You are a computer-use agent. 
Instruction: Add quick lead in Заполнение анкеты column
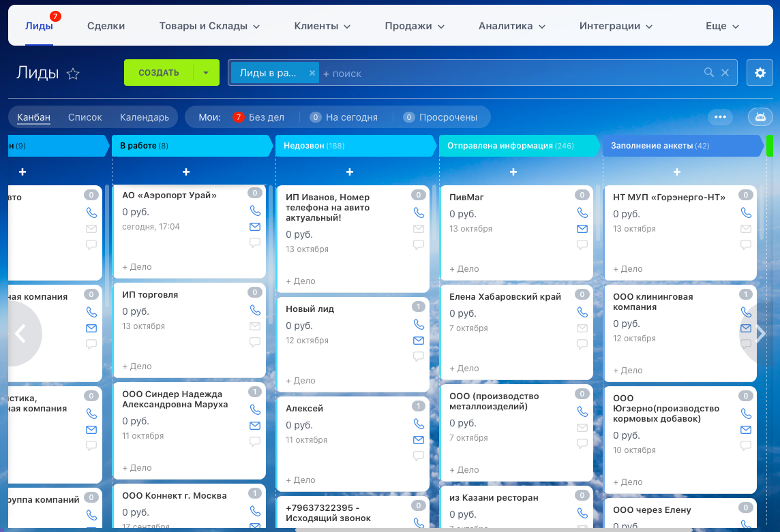click(x=677, y=172)
